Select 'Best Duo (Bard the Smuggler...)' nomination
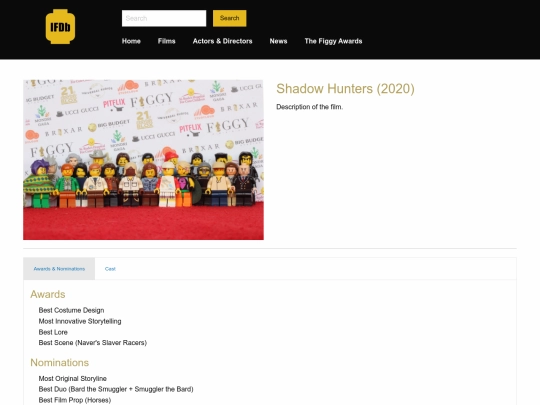The width and height of the screenshot is (540, 405). [116, 389]
